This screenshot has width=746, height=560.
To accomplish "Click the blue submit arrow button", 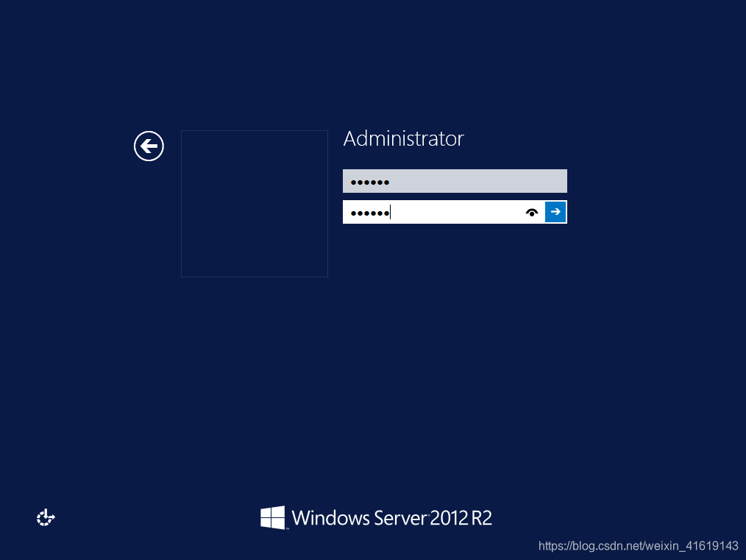I will tap(555, 212).
